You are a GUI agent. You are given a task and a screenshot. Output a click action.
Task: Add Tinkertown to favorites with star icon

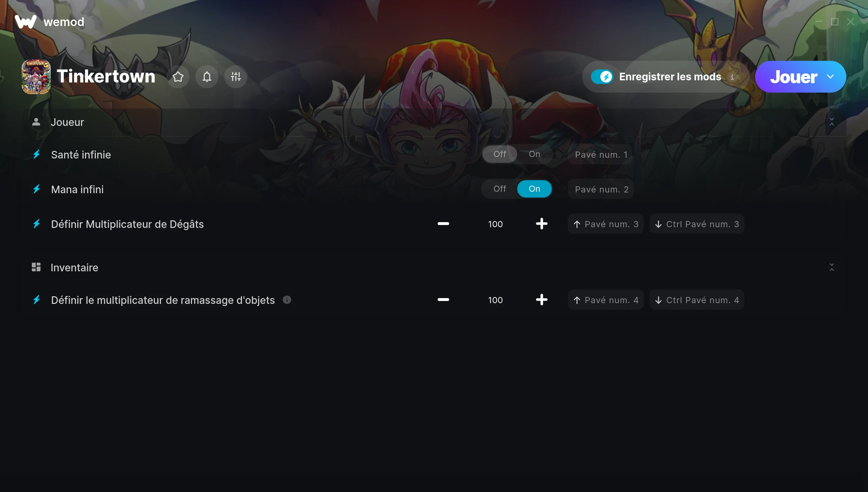coord(178,77)
